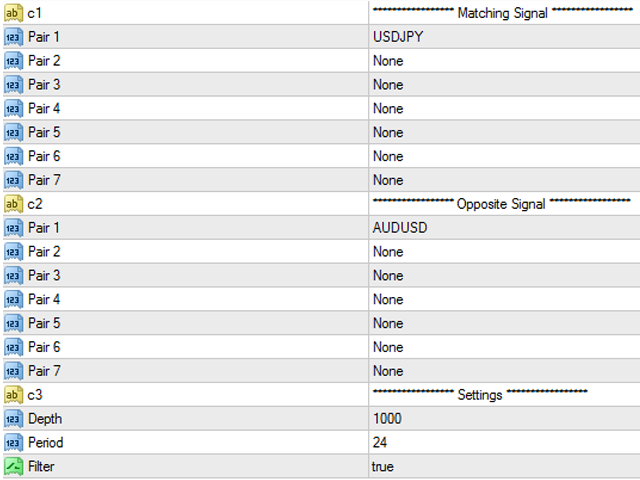The image size is (640, 480).
Task: Click the string icon beside c3
Action: point(13,395)
